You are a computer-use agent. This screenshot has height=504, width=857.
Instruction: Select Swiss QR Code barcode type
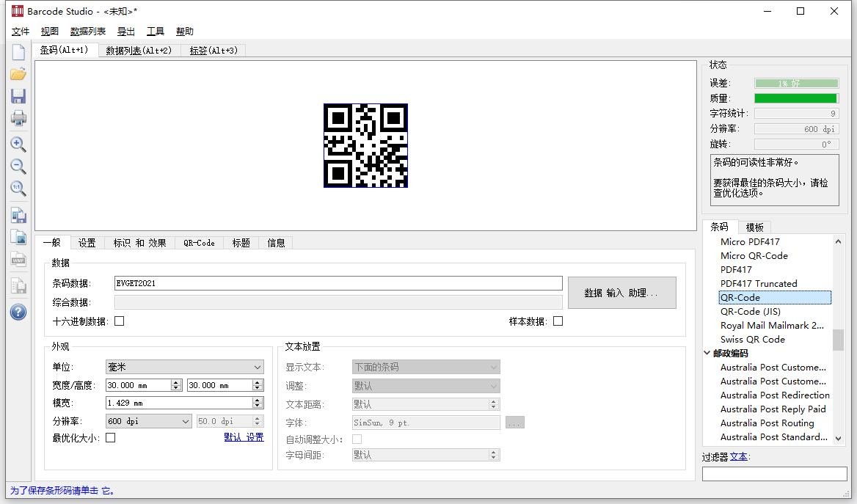[753, 340]
